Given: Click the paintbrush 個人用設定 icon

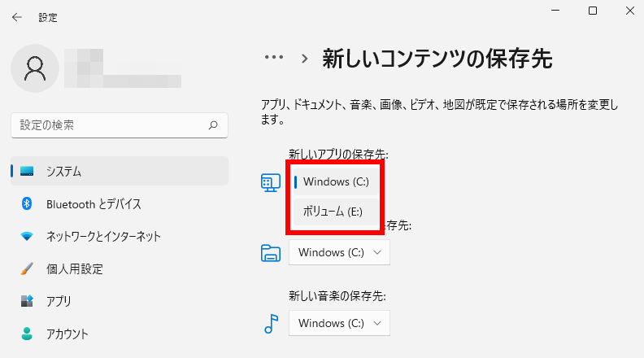Looking at the screenshot, I should tap(27, 268).
